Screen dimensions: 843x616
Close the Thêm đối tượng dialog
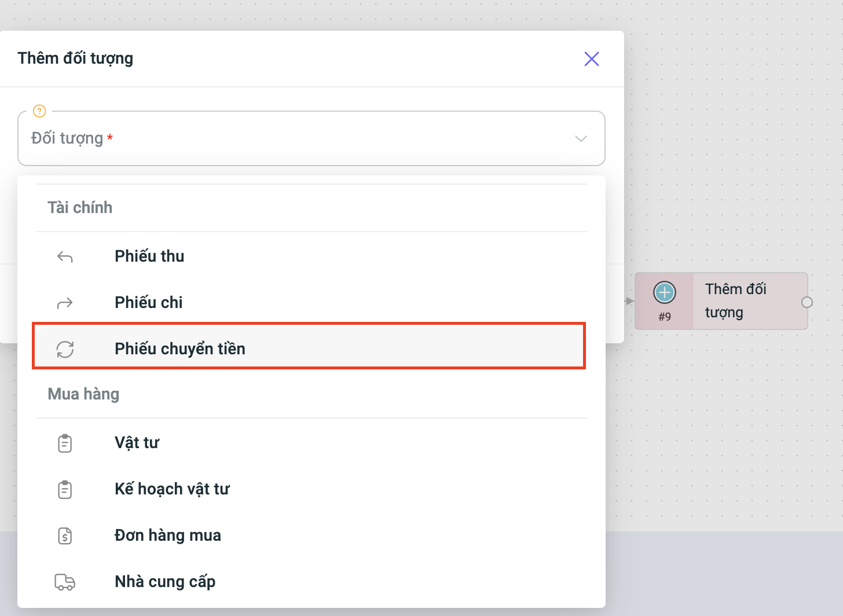(591, 59)
